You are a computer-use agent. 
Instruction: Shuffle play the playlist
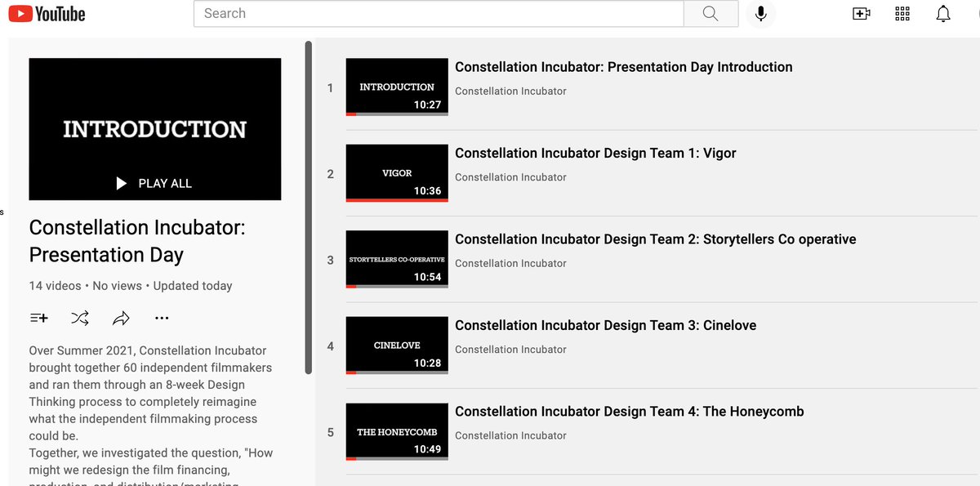pyautogui.click(x=80, y=318)
